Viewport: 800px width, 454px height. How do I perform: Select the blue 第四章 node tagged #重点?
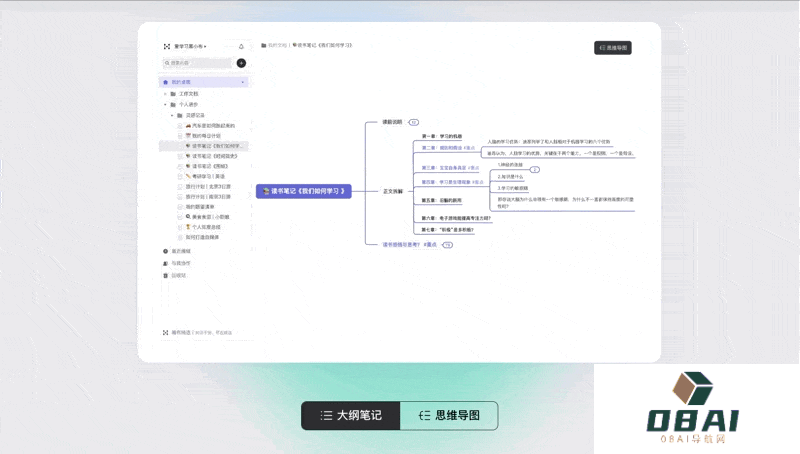coord(452,182)
